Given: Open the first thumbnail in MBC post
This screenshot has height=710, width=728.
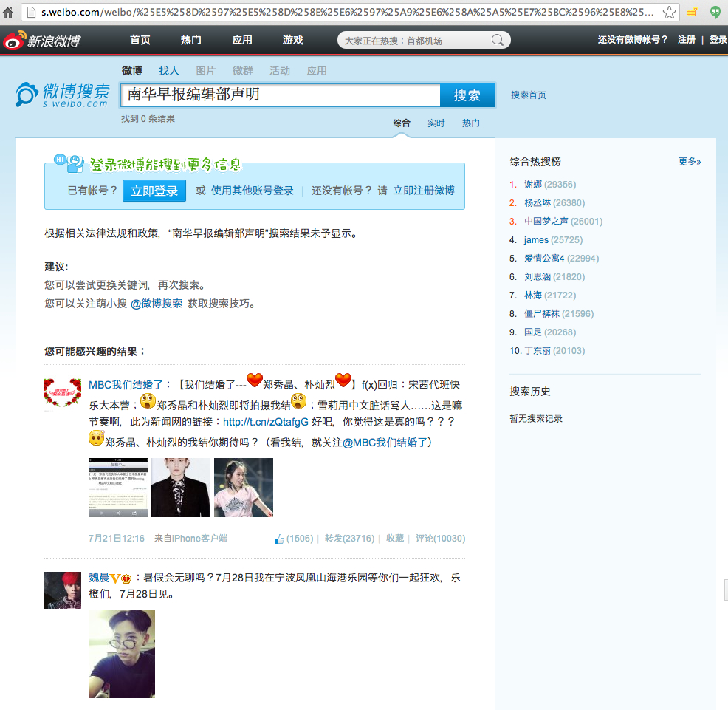Looking at the screenshot, I should point(118,488).
